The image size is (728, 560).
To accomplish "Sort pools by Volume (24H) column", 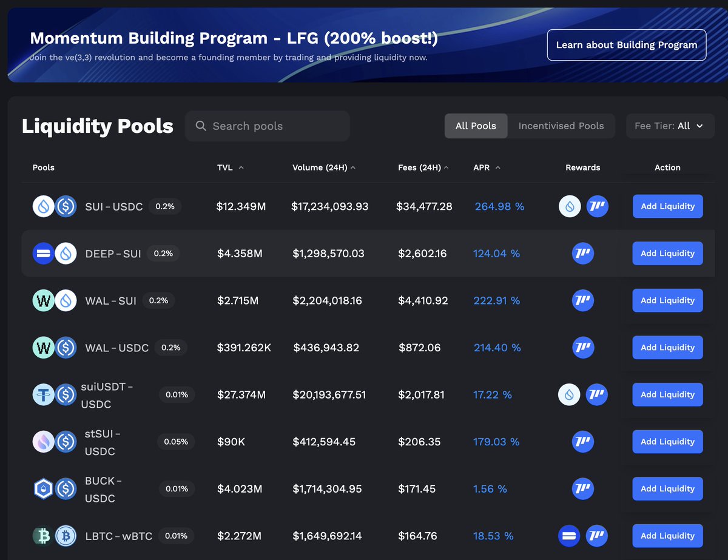I will pos(324,167).
